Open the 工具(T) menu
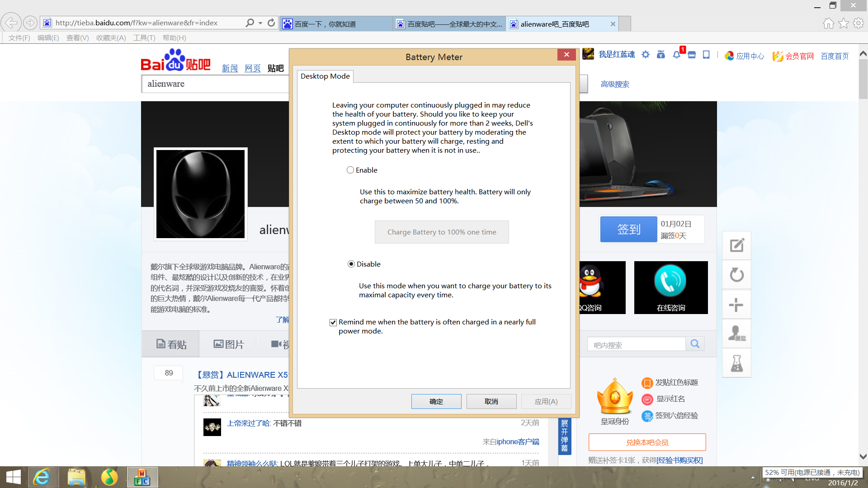The height and width of the screenshot is (488, 868). [144, 38]
